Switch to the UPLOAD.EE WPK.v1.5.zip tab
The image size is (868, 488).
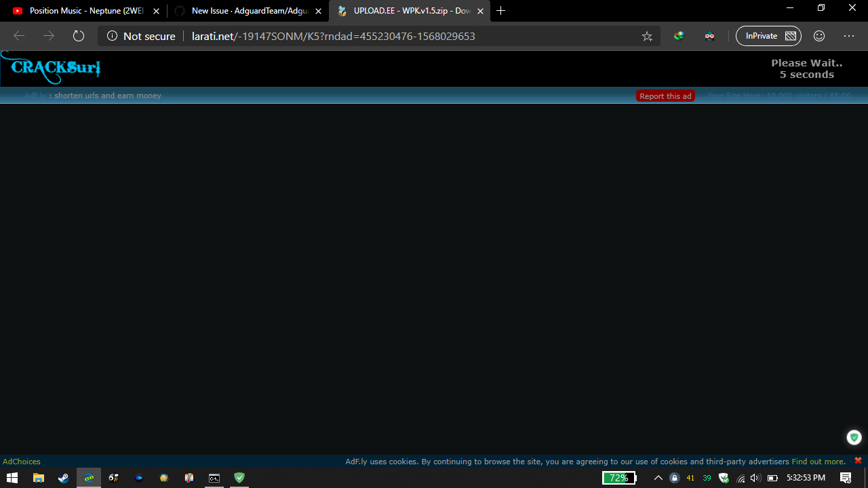(x=407, y=11)
